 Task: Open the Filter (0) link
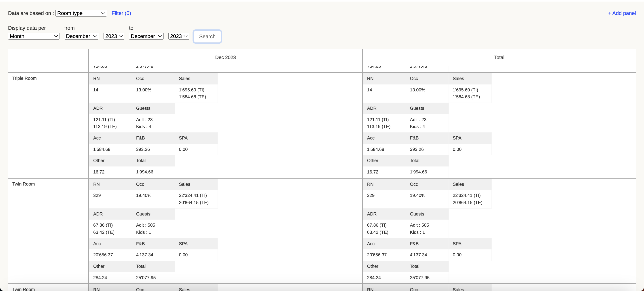(121, 13)
